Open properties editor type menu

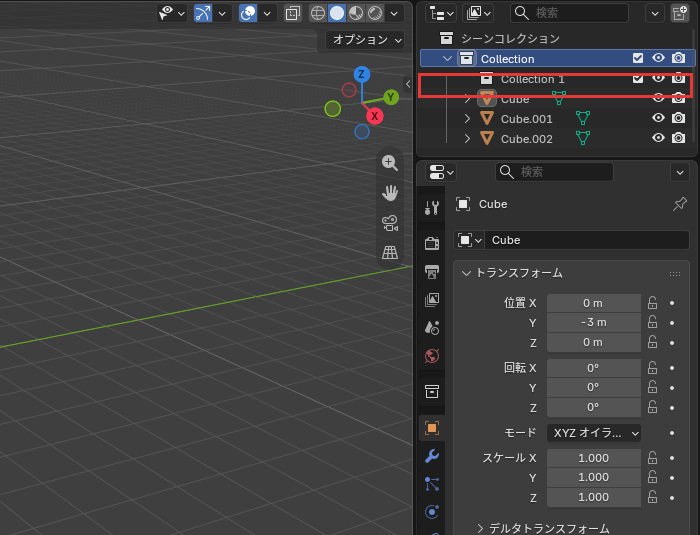[440, 172]
